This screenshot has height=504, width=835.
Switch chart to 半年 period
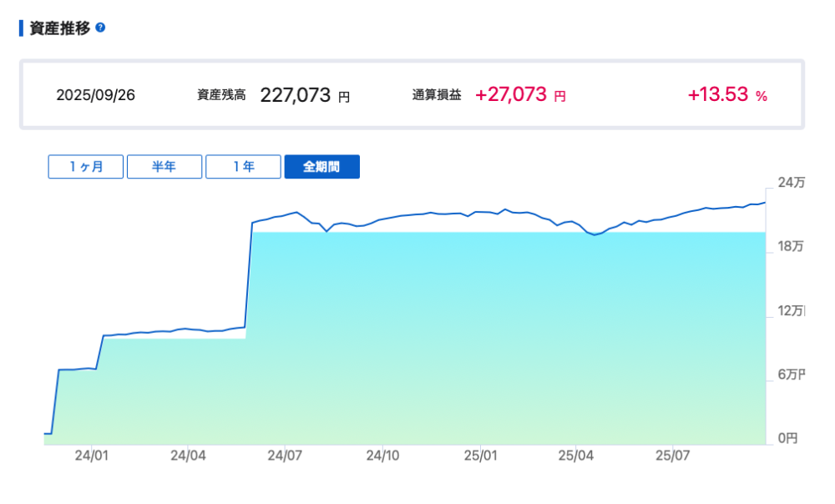pos(164,167)
